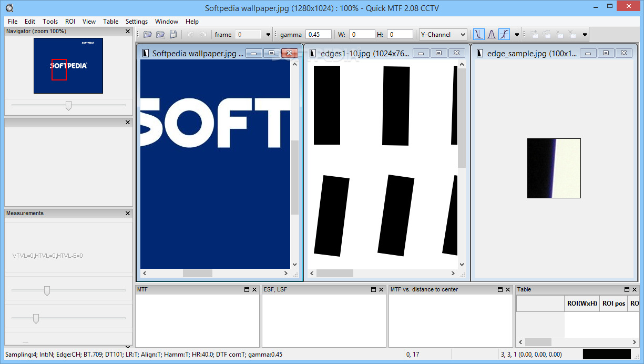Click the second greyed ROI icon after the curve toggles
Viewport: 644px width, 364px height.
coord(547,34)
